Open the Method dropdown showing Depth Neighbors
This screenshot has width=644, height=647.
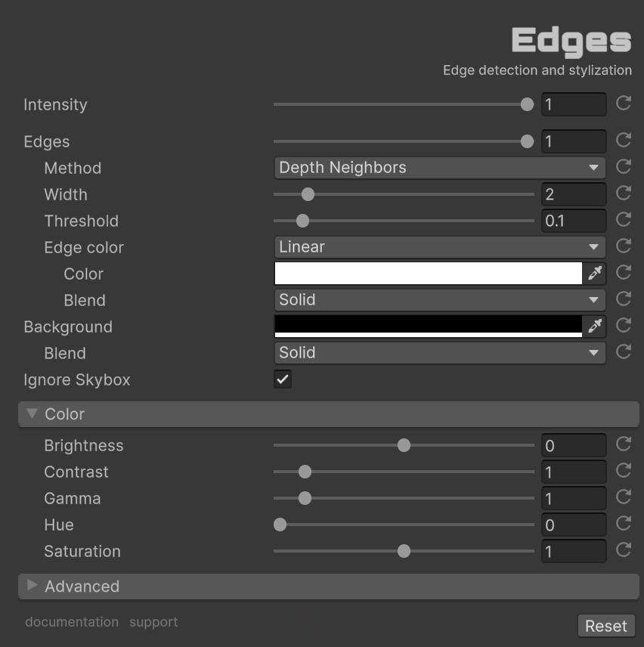tap(439, 168)
